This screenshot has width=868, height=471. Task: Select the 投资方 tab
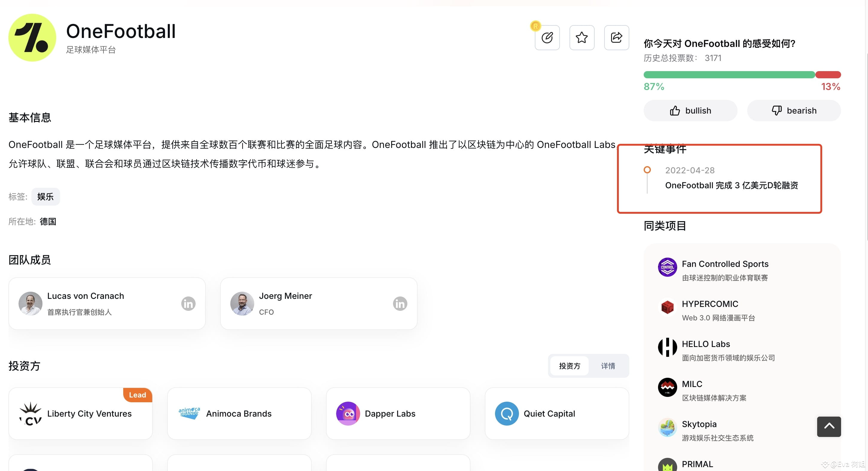(569, 366)
